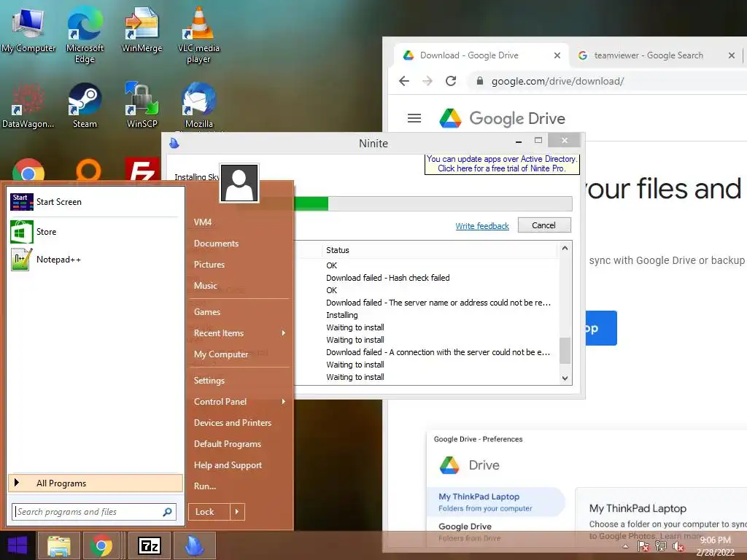Close the Download - Google Drive tab

click(557, 55)
